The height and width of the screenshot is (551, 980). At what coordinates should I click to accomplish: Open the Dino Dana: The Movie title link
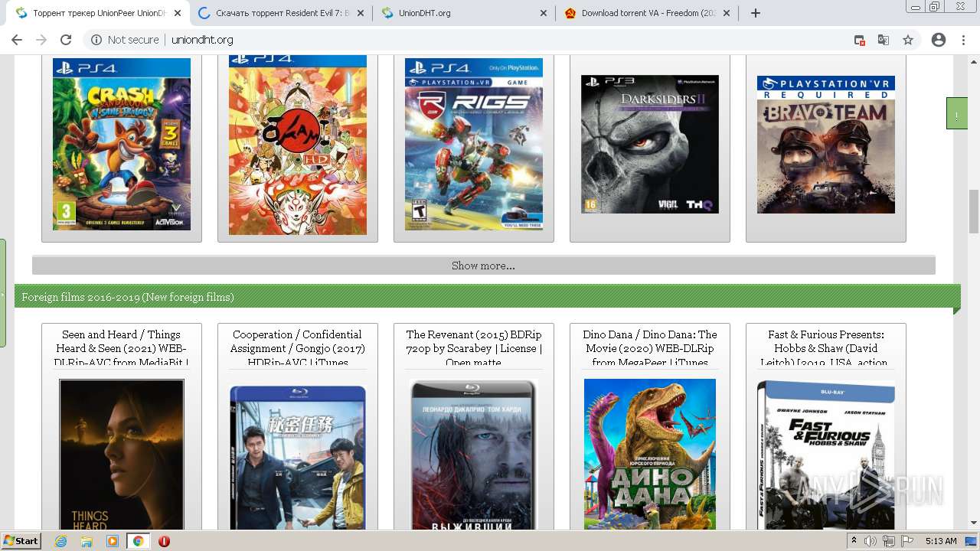point(650,348)
